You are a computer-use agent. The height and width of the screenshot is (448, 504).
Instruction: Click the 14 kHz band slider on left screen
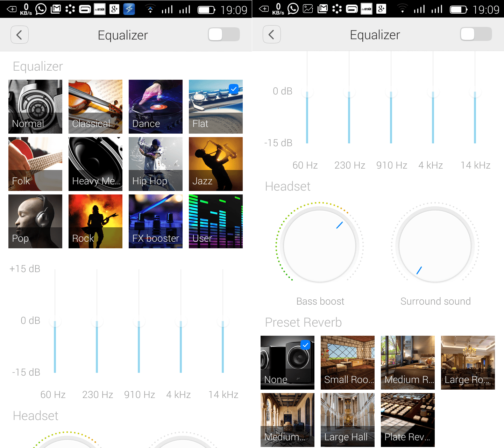pyautogui.click(x=223, y=321)
